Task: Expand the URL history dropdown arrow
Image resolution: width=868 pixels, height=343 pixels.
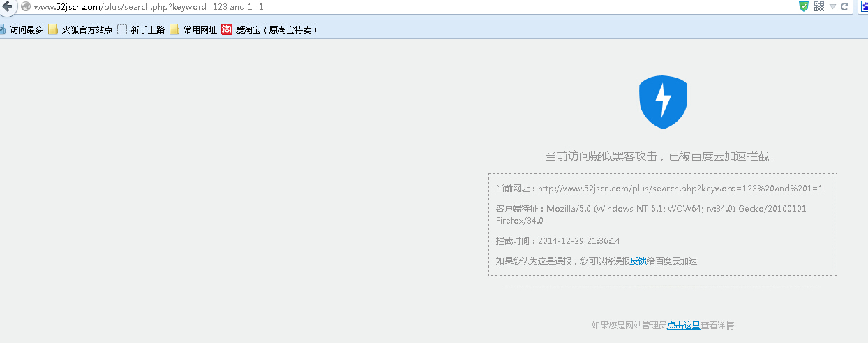Action: click(832, 7)
